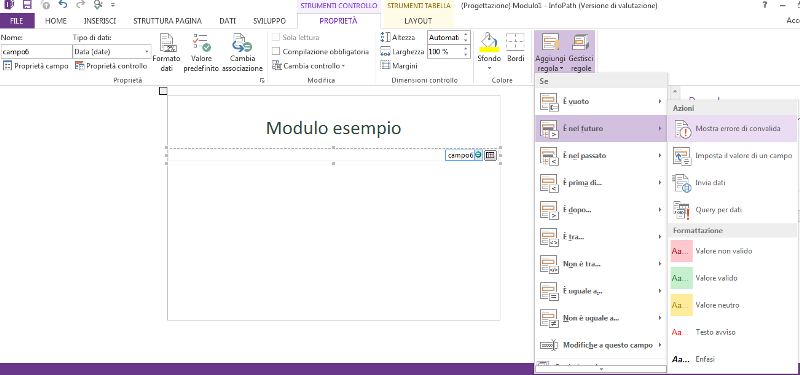This screenshot has height=375, width=800.
Task: Click the Save icon in quick access toolbar
Action: click(x=27, y=5)
